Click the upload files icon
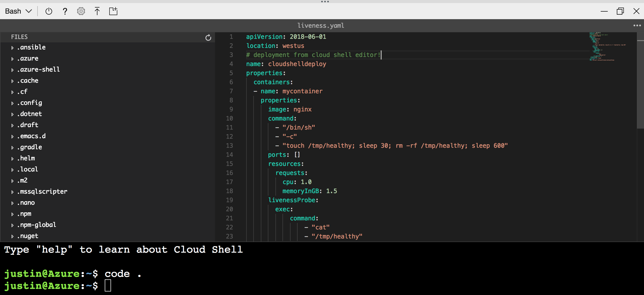The height and width of the screenshot is (295, 644). pyautogui.click(x=97, y=11)
